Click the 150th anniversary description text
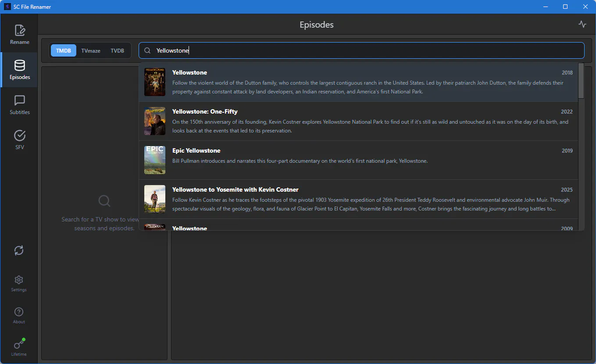Screen dimensions: 596x364 370,126
